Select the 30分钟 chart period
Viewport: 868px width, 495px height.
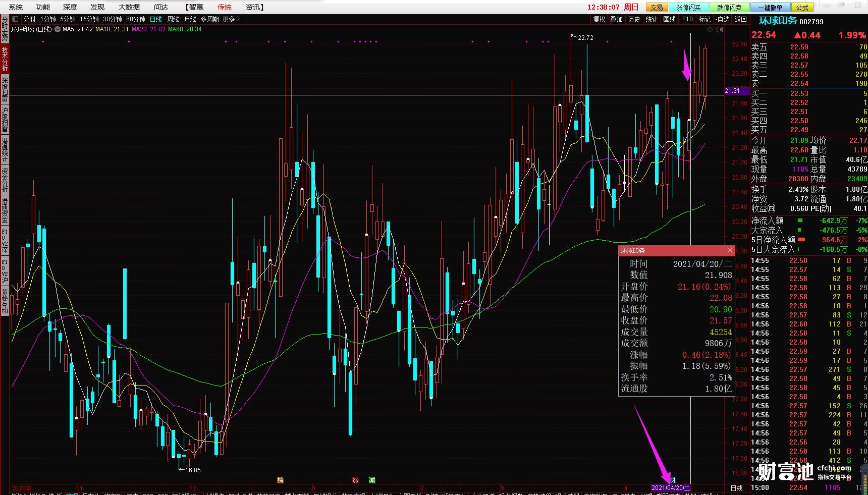pos(113,19)
